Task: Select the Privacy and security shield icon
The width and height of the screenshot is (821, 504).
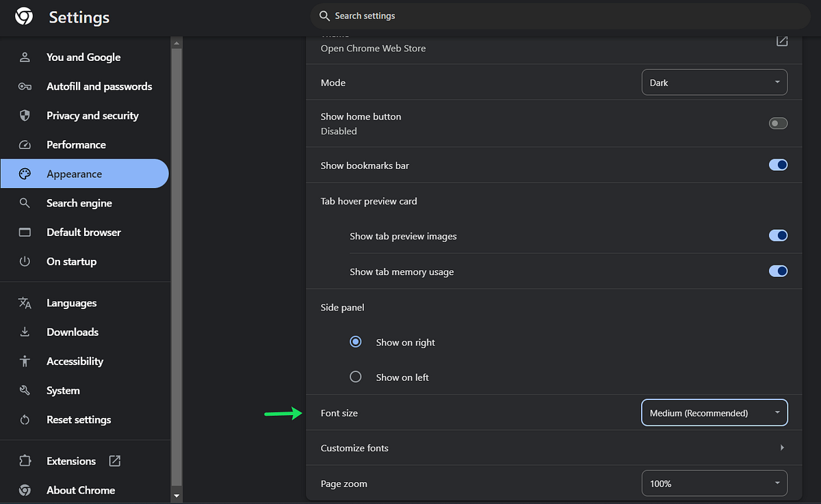Action: pos(25,115)
